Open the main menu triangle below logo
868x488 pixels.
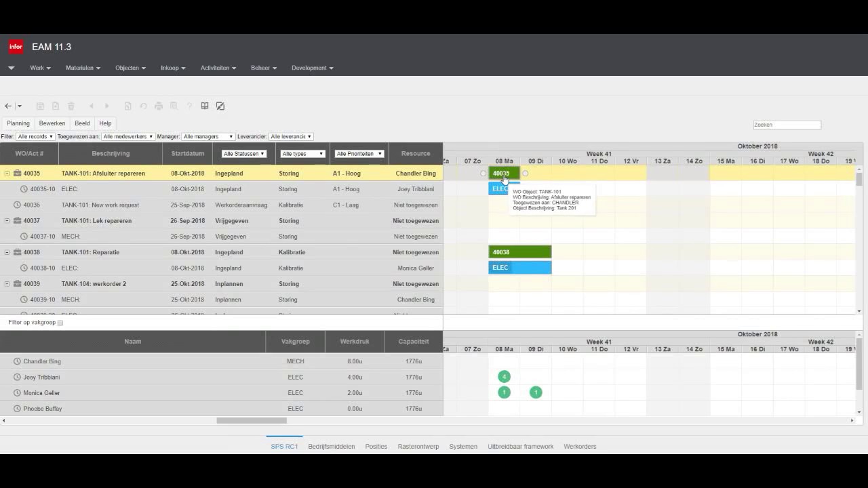[12, 68]
